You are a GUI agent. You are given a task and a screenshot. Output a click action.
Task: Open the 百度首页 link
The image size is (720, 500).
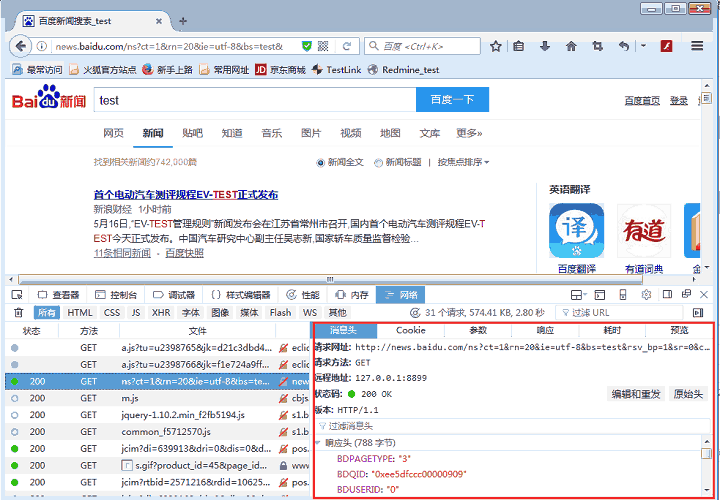point(642,101)
